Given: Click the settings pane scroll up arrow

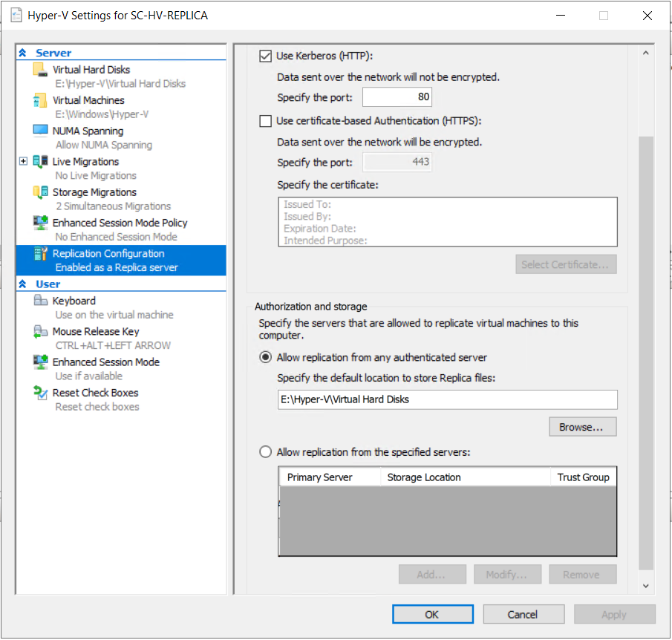Looking at the screenshot, I should click(x=646, y=53).
